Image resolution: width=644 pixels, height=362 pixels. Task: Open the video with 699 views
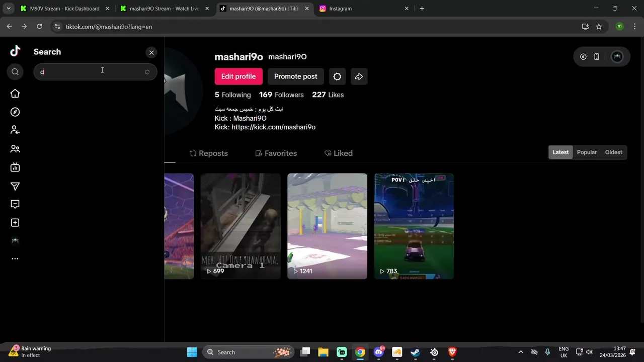tap(240, 226)
